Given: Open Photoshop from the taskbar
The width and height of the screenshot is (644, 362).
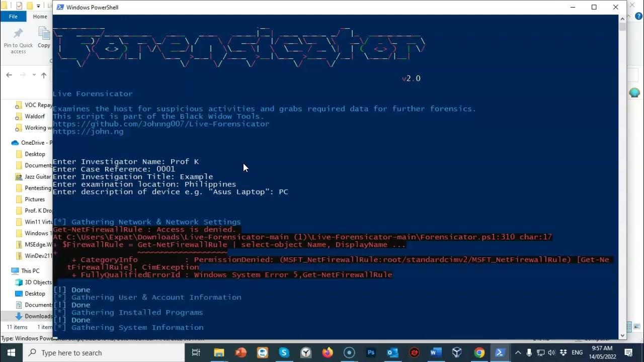Looking at the screenshot, I should coord(371,352).
